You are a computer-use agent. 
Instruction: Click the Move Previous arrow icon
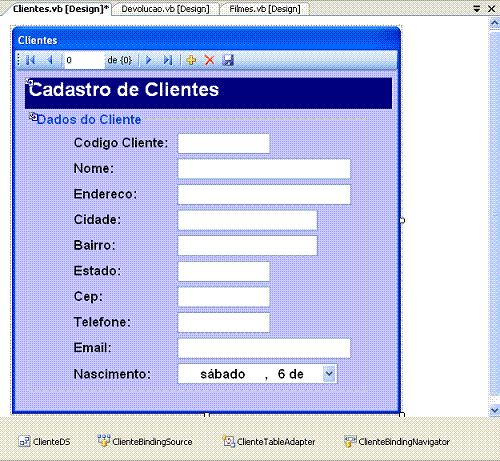pyautogui.click(x=50, y=60)
